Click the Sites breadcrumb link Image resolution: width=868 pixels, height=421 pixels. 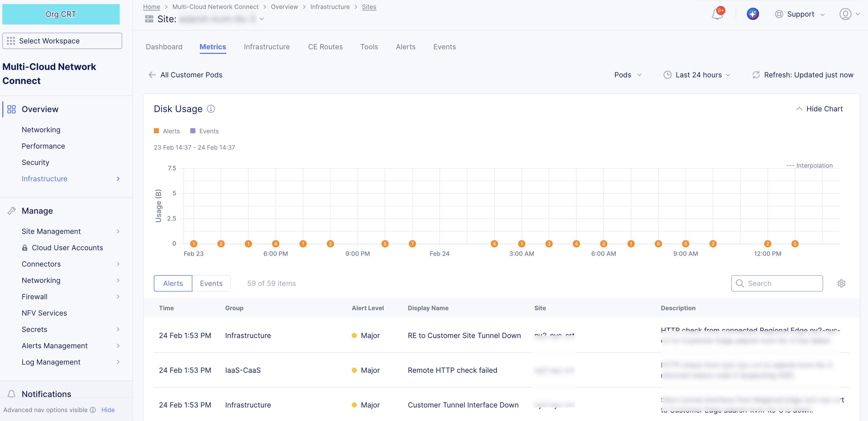tap(369, 7)
